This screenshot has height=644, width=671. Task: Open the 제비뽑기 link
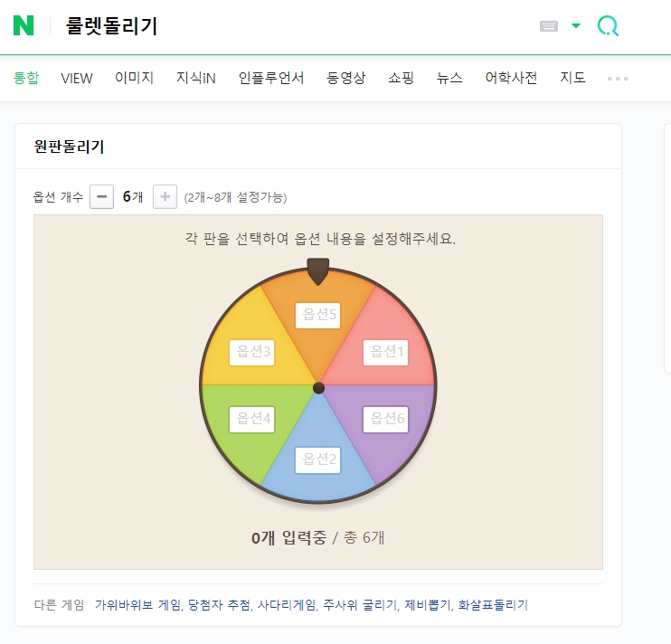tap(428, 605)
